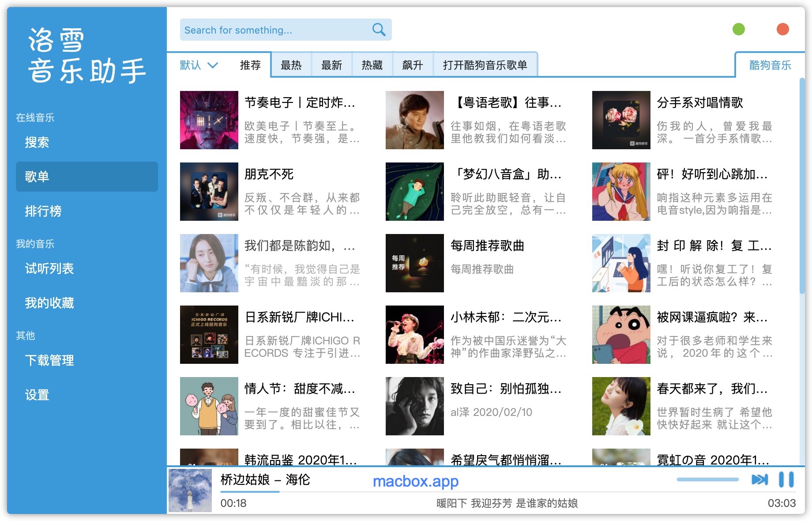
Task: Open 我的收藏 in sidebar
Action: (86, 303)
